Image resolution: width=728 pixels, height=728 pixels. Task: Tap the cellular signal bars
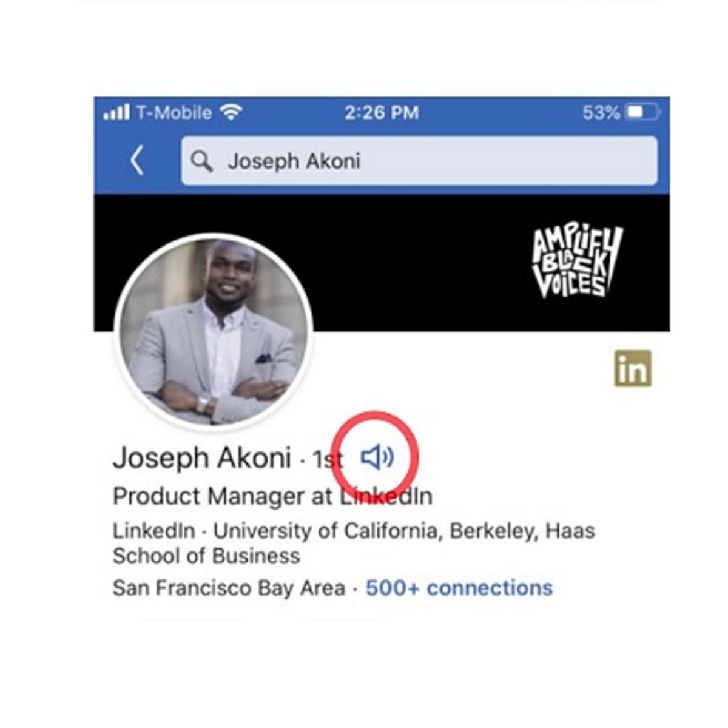[116, 112]
